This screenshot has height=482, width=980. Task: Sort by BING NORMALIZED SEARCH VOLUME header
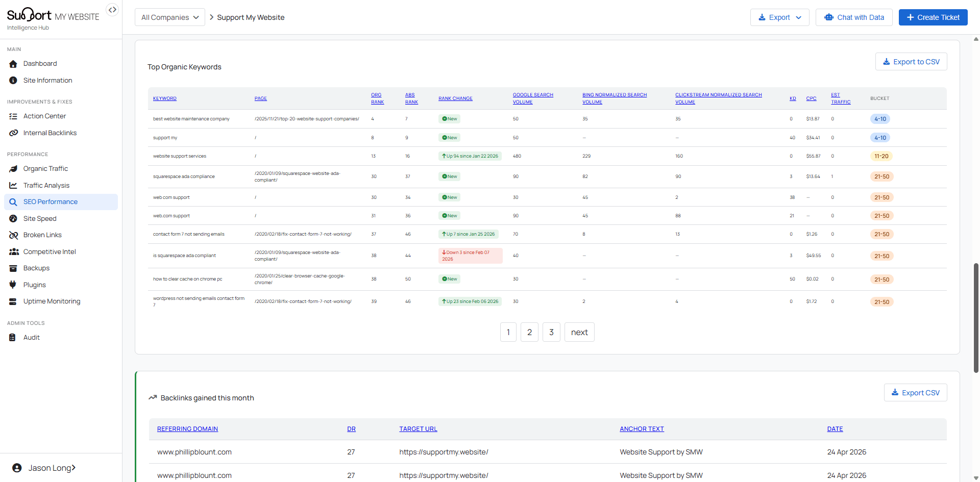(615, 98)
